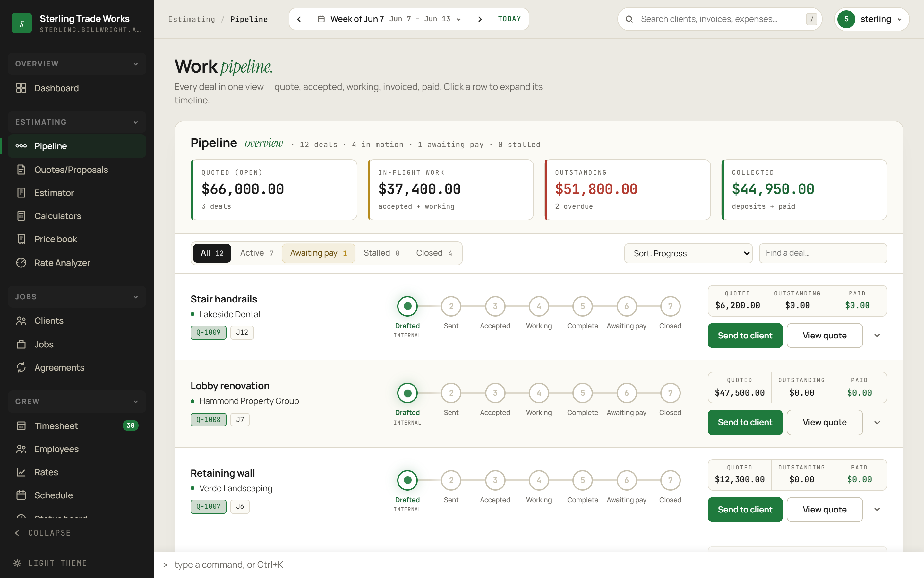The width and height of the screenshot is (924, 578).
Task: Open Estimating breadcrumb link
Action: (192, 19)
